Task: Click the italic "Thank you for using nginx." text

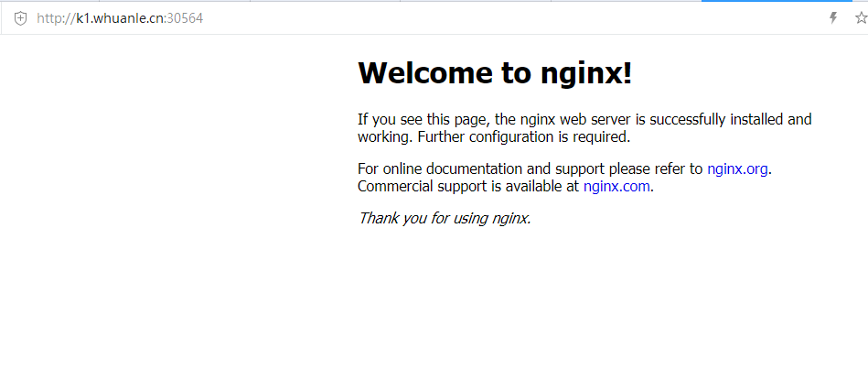Action: [x=445, y=218]
